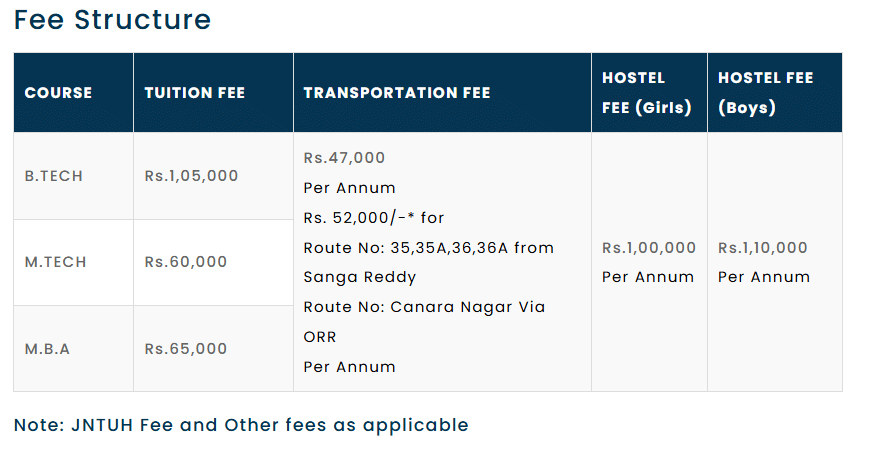Click the Rs.47,000 transportation fee amount
This screenshot has width=877, height=450.
344,158
